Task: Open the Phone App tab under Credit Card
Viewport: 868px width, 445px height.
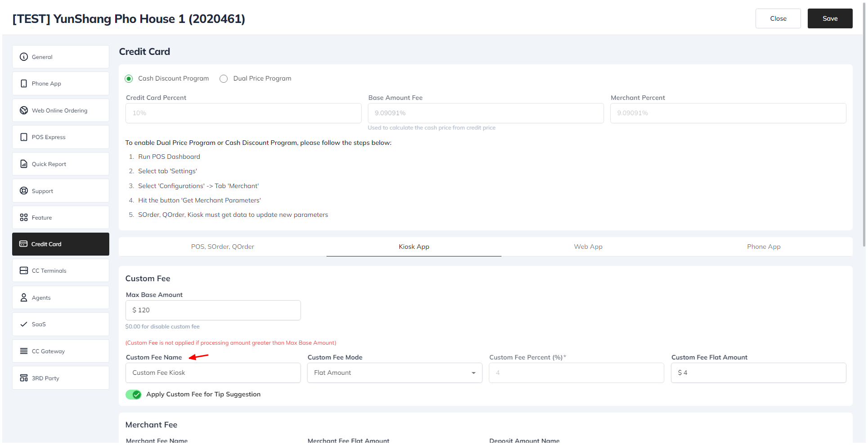Action: click(763, 247)
